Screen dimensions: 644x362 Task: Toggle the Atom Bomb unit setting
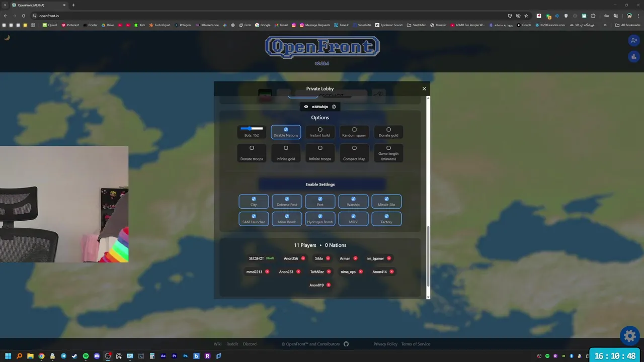[287, 219]
